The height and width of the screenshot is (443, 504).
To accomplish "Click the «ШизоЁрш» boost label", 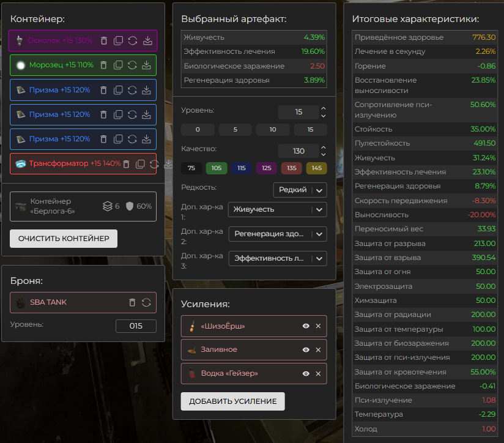I will (x=223, y=326).
